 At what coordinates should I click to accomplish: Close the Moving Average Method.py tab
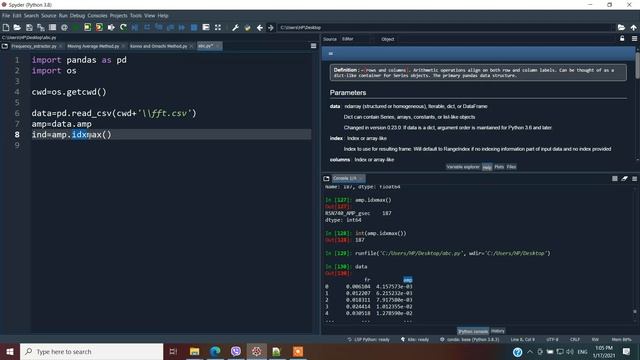pyautogui.click(x=124, y=46)
